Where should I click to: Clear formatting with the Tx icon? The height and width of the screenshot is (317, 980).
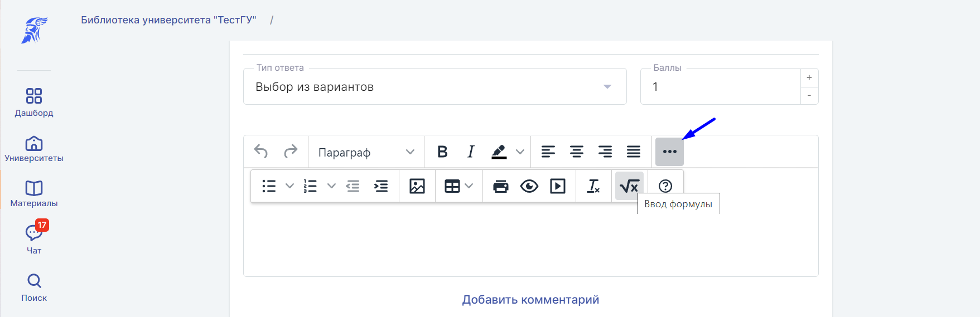(x=593, y=186)
